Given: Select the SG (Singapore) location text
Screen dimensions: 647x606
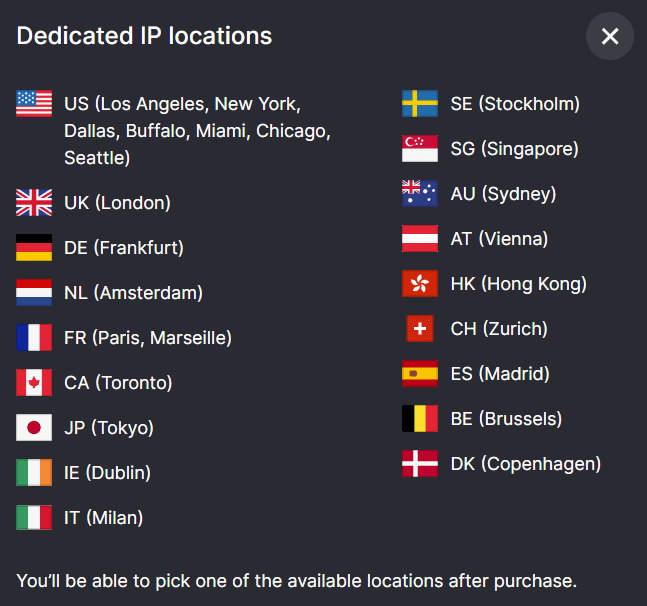Looking at the screenshot, I should pyautogui.click(x=514, y=149).
